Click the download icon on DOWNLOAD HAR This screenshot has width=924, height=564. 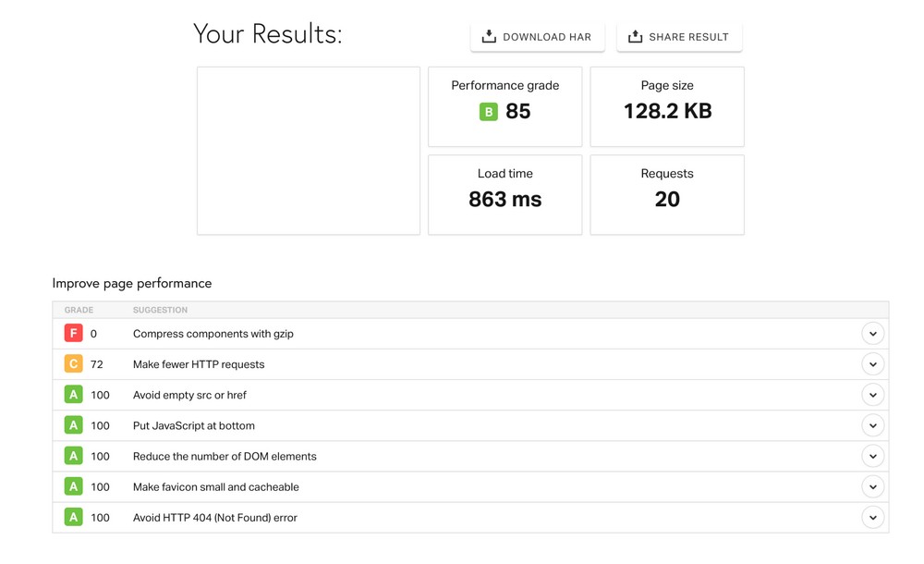tap(487, 36)
